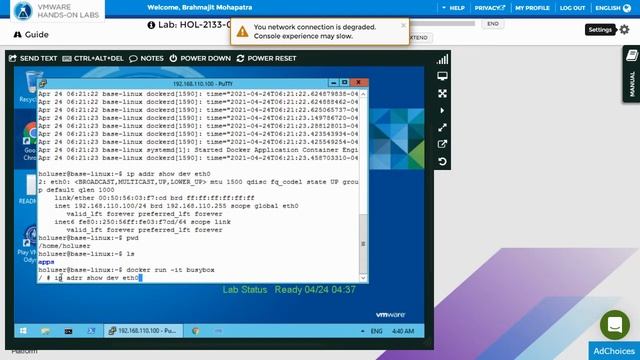The image size is (640, 360).
Task: Open File Explorer from the taskbar
Action: 45,331
